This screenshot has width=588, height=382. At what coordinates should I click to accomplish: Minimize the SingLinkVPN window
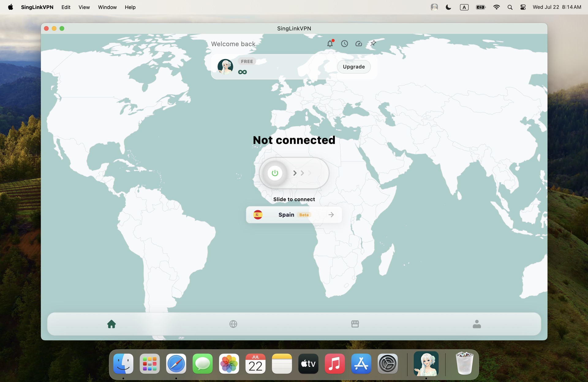[54, 28]
